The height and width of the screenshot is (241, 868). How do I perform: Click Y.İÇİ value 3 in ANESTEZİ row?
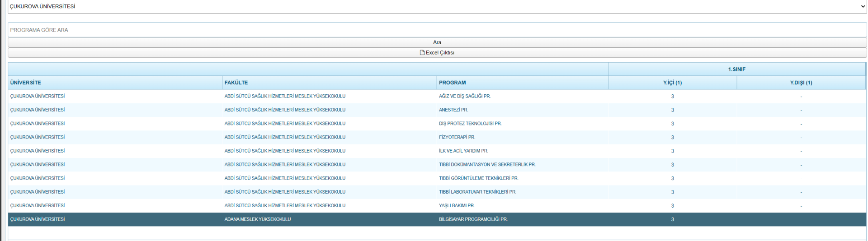[672, 110]
